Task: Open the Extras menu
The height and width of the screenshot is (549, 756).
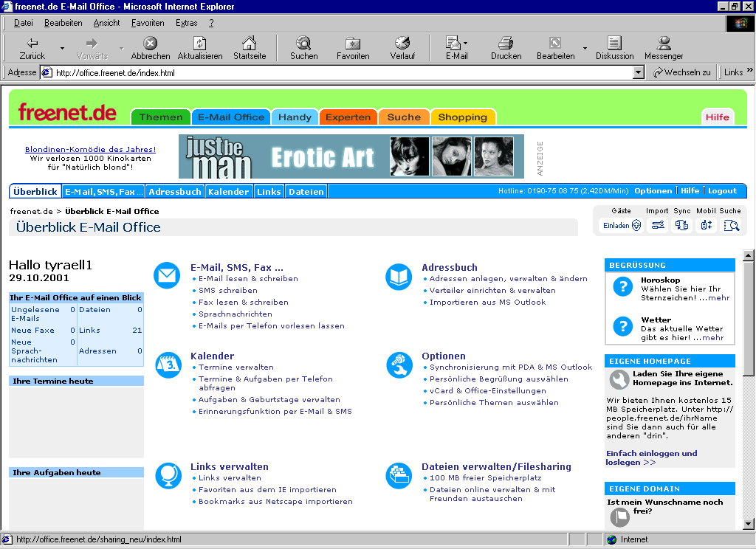Action: pyautogui.click(x=186, y=23)
